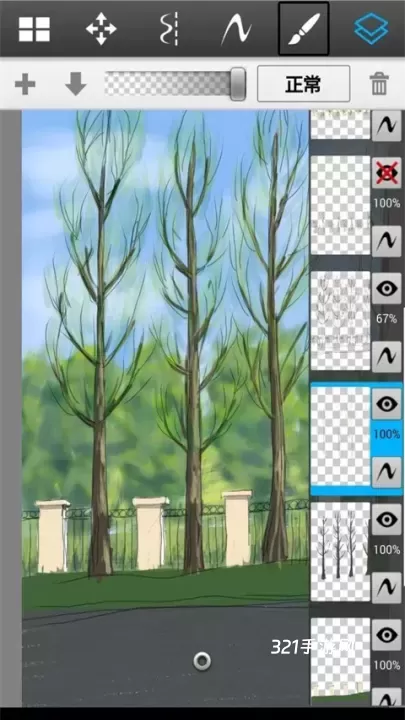Screen dimensions: 405x720
Task: Tap the small circular handle on the road
Action: 202,661
